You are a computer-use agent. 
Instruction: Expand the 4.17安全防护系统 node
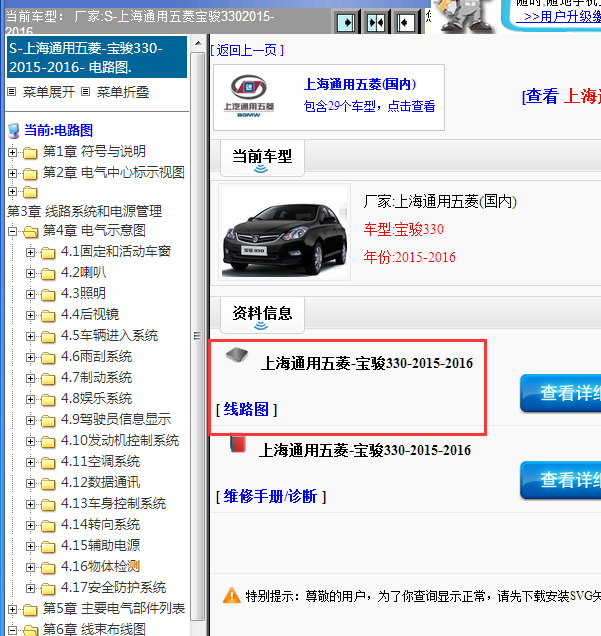(30, 589)
